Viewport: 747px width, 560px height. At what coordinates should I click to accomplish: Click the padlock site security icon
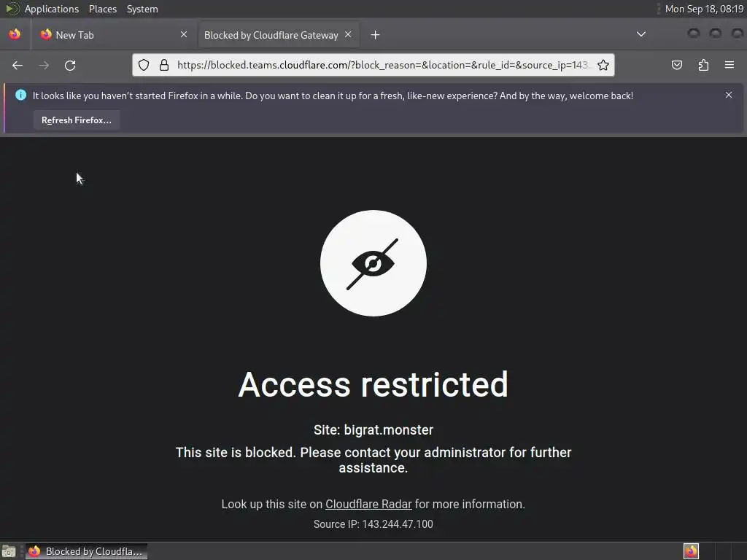164,65
